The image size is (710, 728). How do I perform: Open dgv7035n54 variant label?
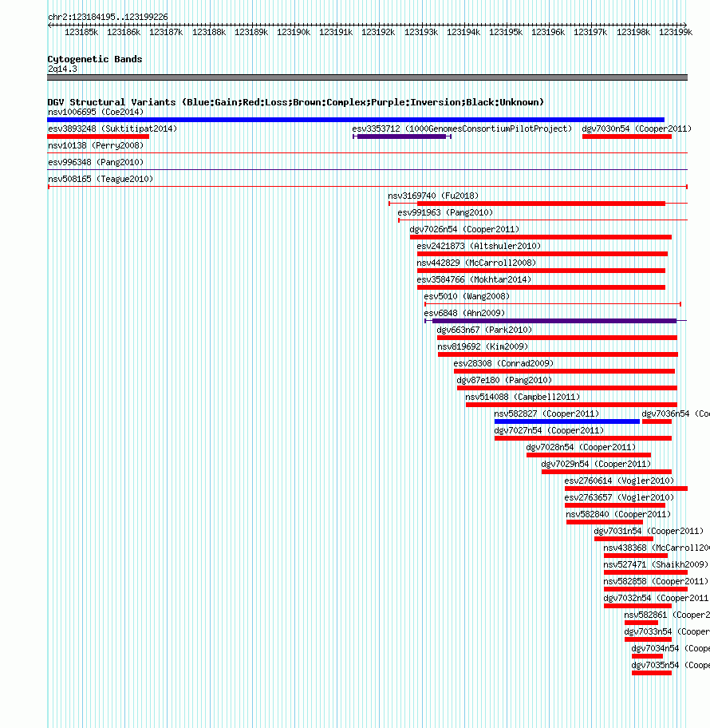pos(671,663)
